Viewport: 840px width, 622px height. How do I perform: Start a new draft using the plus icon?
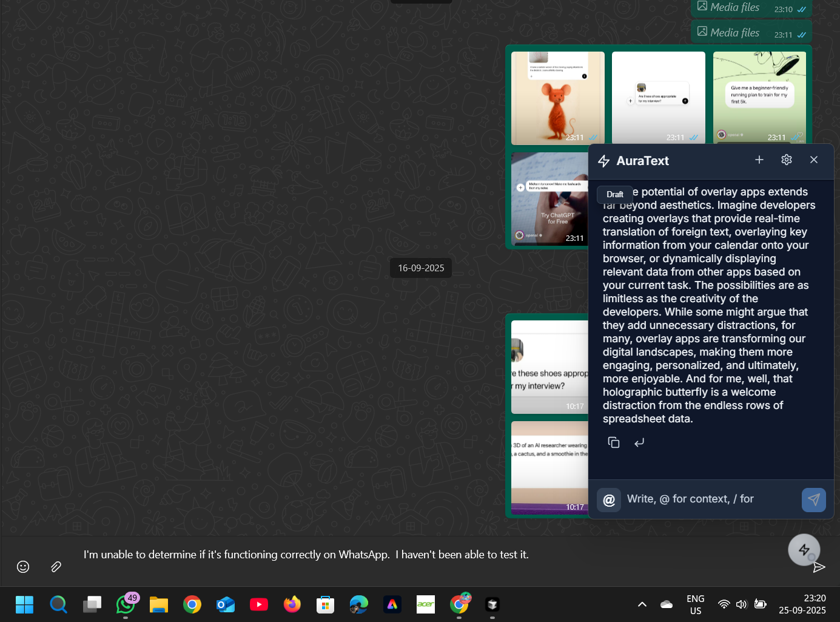[759, 160]
